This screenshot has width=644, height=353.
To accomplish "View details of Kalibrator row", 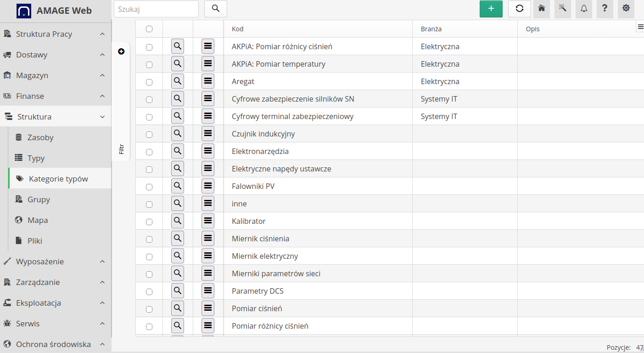I will click(x=178, y=221).
